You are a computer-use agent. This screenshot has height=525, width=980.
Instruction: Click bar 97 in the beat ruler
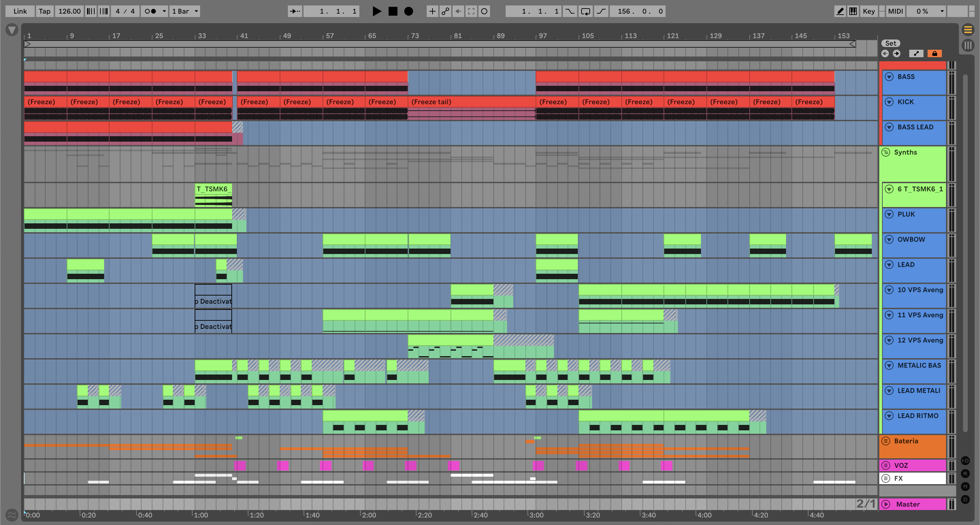[542, 35]
